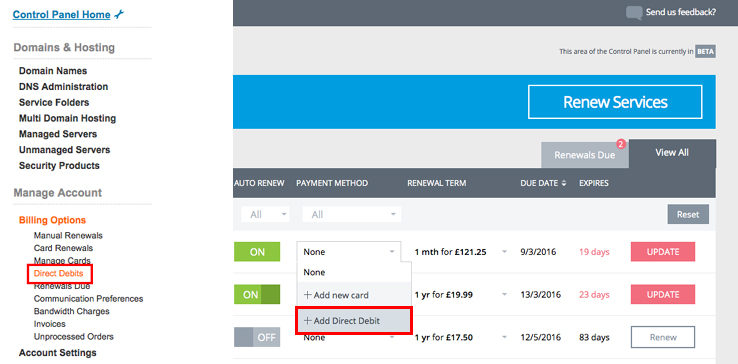Toggle off auto renew for the 9/3/2016 service
The width and height of the screenshot is (738, 364).
click(257, 252)
